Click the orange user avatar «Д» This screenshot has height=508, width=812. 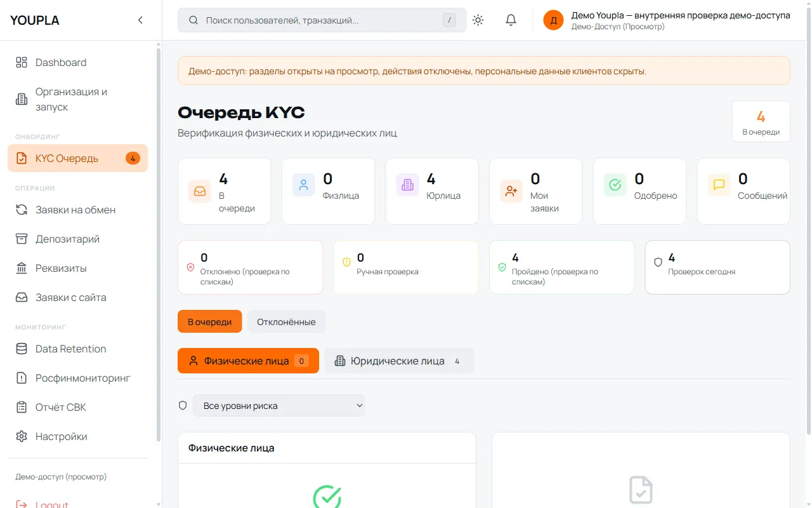click(553, 20)
